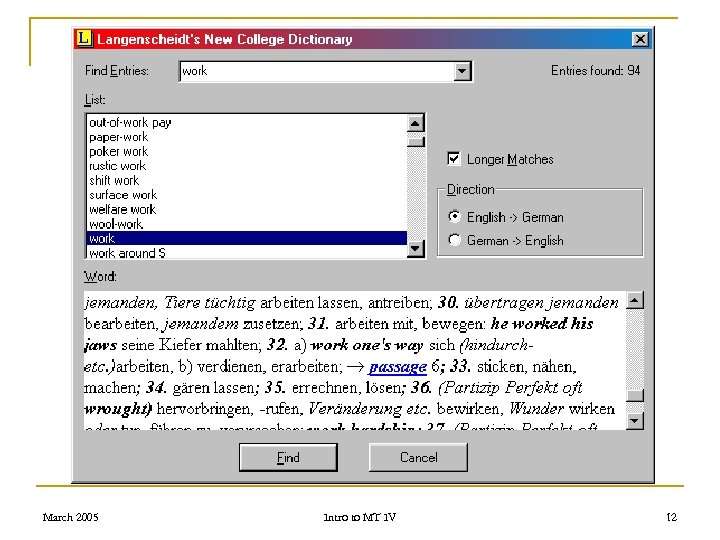Click the entries list scroll up arrow

416,123
